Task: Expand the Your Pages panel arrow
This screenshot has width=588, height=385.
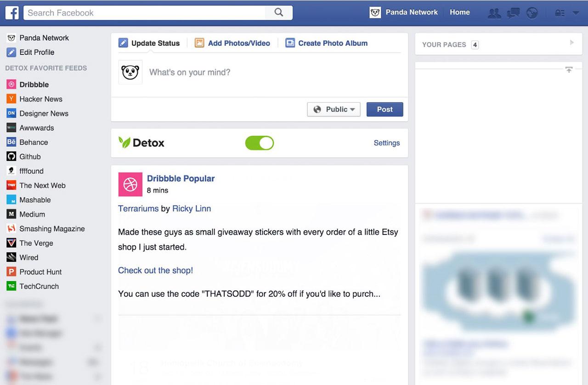Action: (572, 43)
